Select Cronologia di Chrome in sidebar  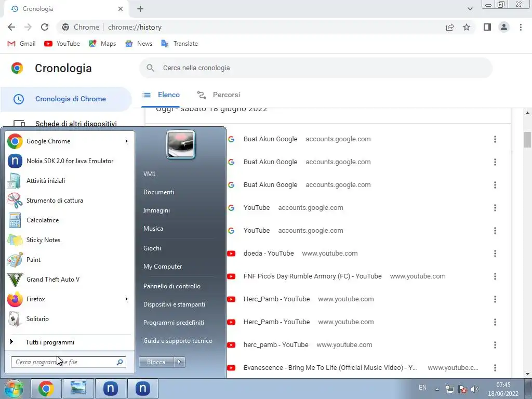[x=66, y=99]
